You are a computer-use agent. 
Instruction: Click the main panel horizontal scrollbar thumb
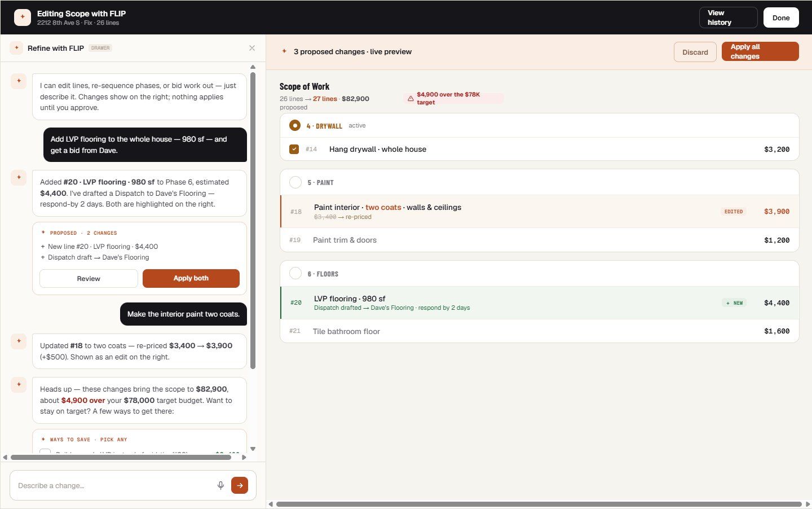pyautogui.click(x=539, y=504)
